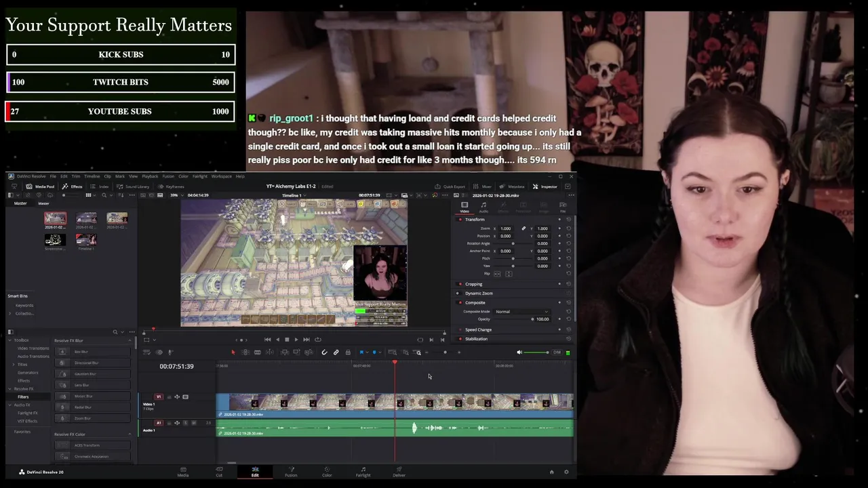Toggle Transform section enable dot
The image size is (868, 488).
click(x=460, y=220)
